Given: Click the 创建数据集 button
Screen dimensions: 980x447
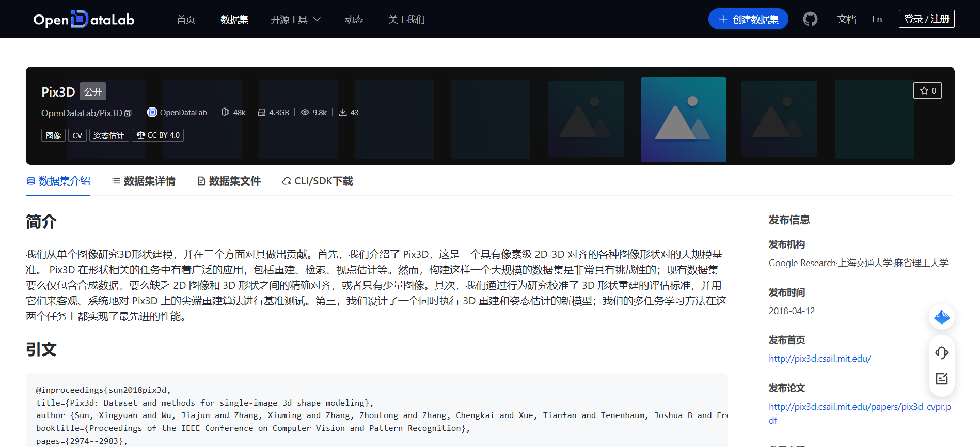Looking at the screenshot, I should (748, 19).
